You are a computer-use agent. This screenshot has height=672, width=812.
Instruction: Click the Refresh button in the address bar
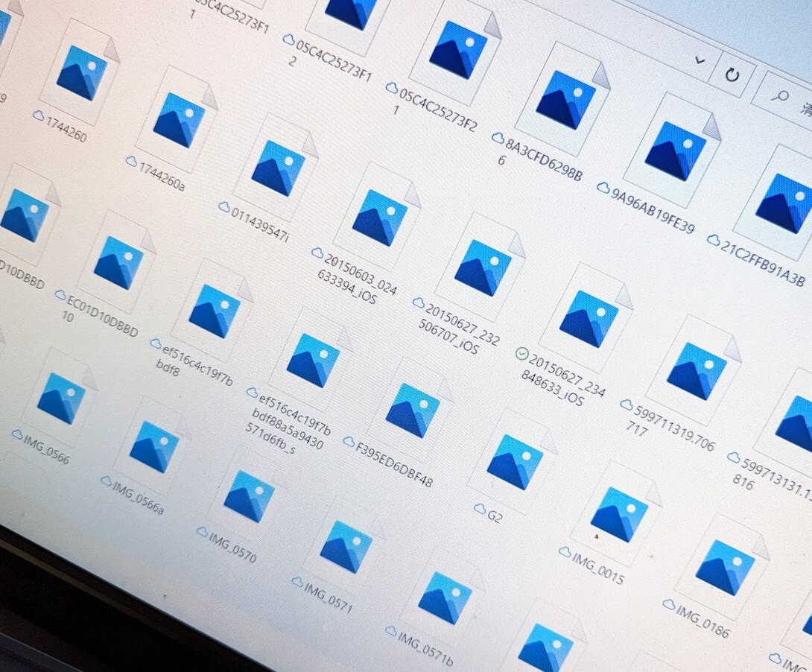(732, 75)
